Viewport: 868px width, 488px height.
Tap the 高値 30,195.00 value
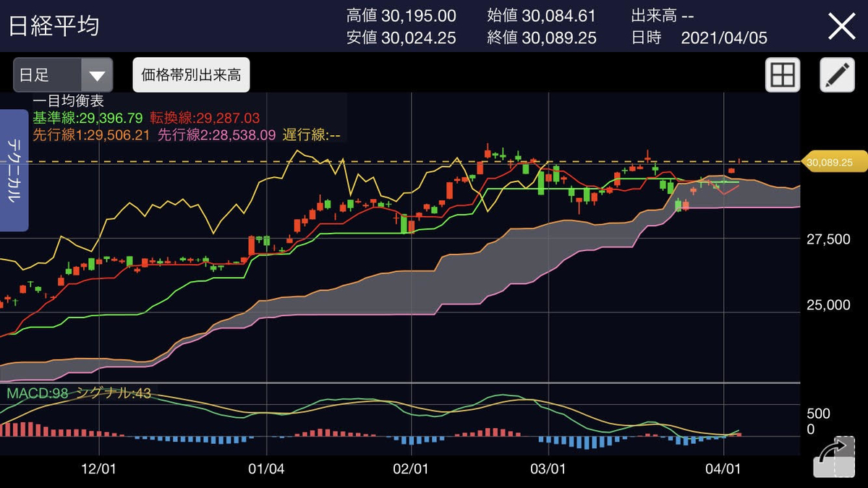click(x=401, y=16)
